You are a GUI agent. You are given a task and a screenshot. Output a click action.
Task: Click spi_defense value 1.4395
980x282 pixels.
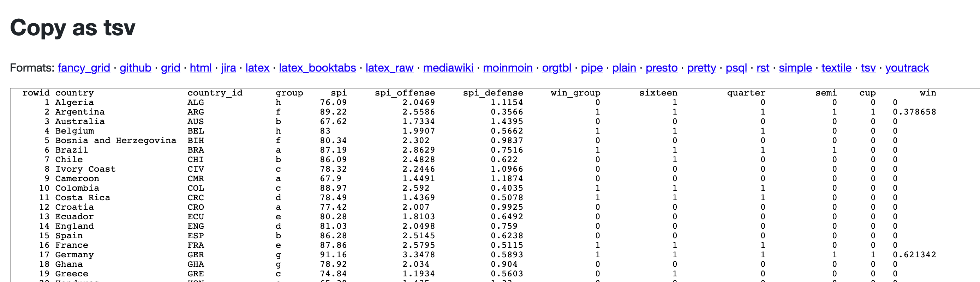507,121
